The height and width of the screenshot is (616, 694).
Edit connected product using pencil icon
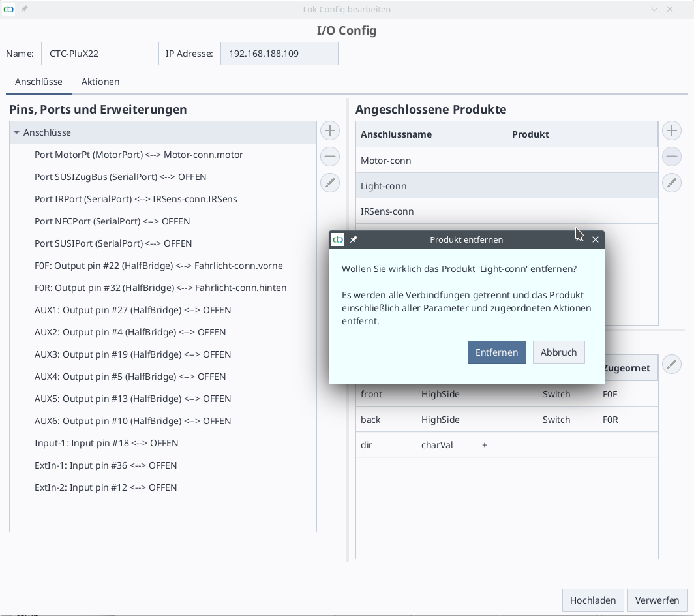click(672, 183)
